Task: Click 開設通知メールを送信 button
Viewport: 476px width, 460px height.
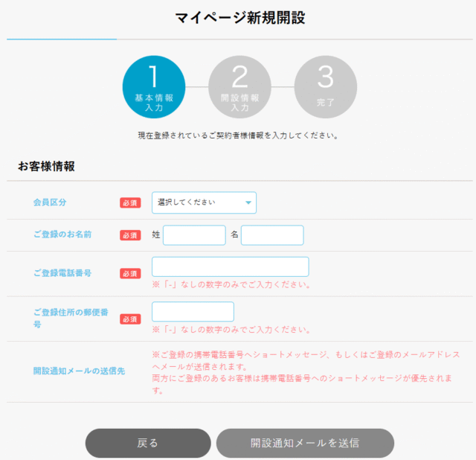Action: pyautogui.click(x=305, y=443)
